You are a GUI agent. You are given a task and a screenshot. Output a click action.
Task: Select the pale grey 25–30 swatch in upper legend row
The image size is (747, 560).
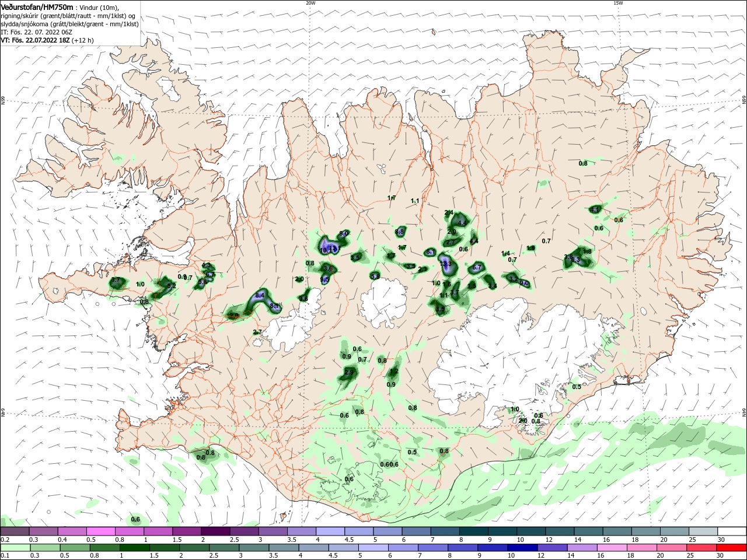pos(703,531)
